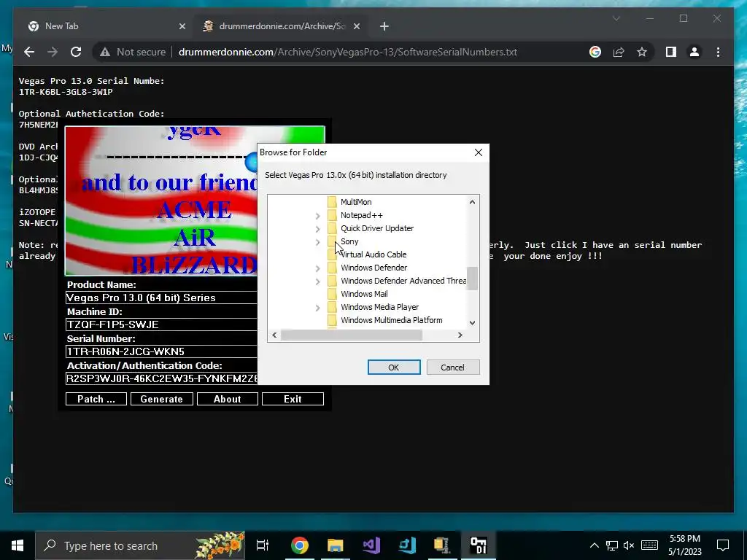
Task: Click the Activation/Authentication Code field
Action: [x=161, y=378]
